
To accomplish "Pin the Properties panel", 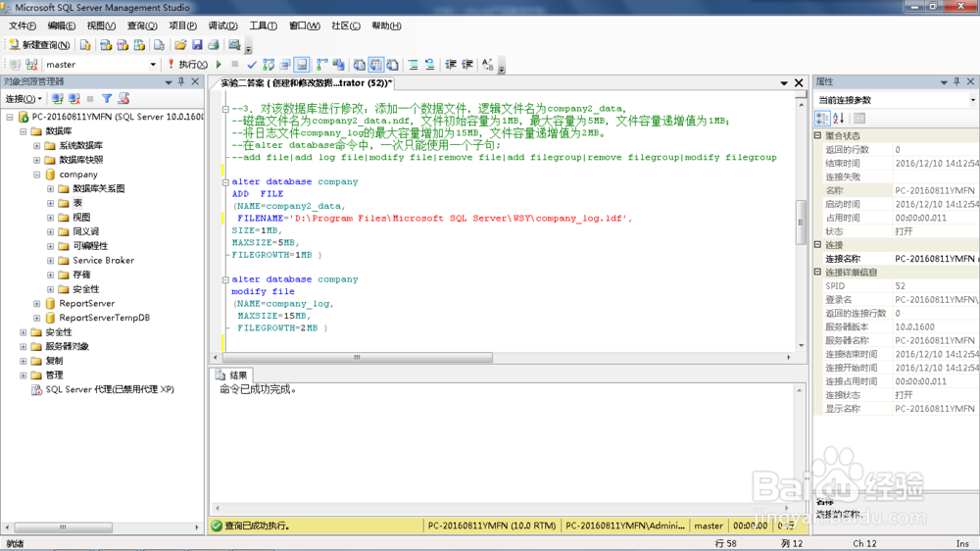I will tap(956, 81).
